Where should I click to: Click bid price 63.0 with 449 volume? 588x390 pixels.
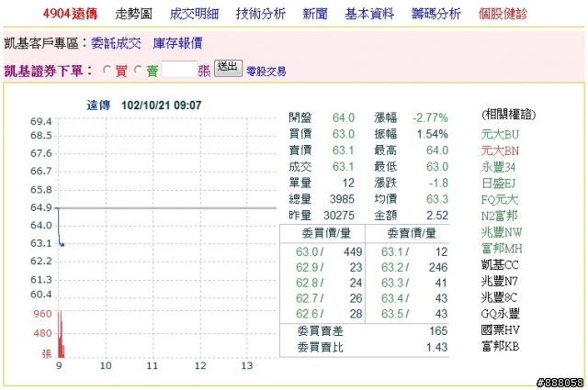pyautogui.click(x=329, y=251)
